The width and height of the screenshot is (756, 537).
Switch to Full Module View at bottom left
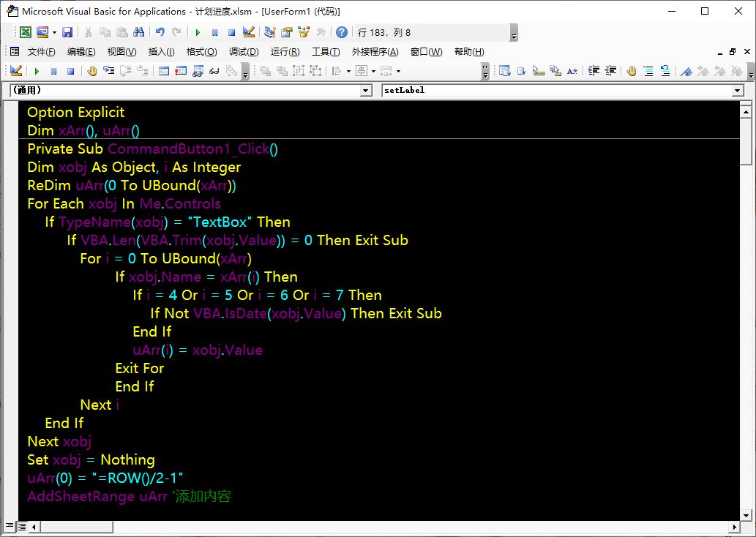click(x=22, y=526)
